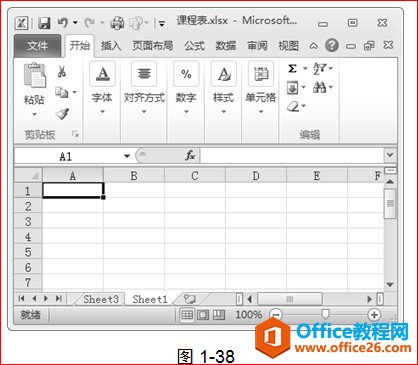Expand the formula bar chevron
The height and width of the screenshot is (365, 418).
(390, 155)
